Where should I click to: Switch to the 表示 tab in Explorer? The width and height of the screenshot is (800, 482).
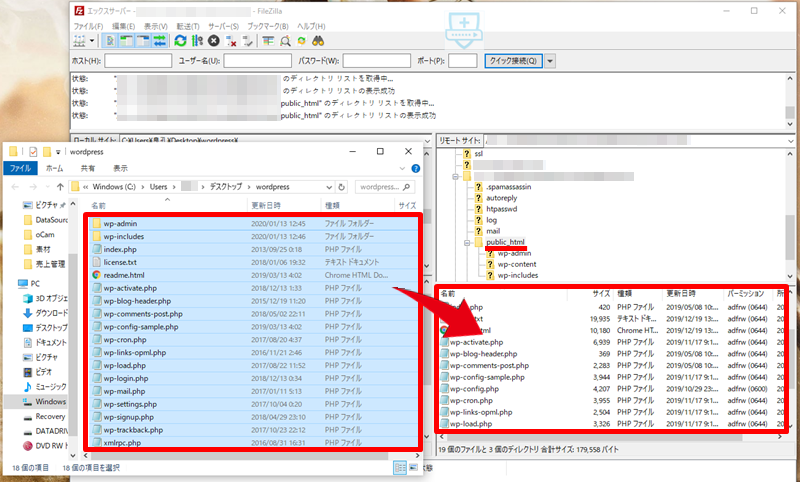click(120, 169)
